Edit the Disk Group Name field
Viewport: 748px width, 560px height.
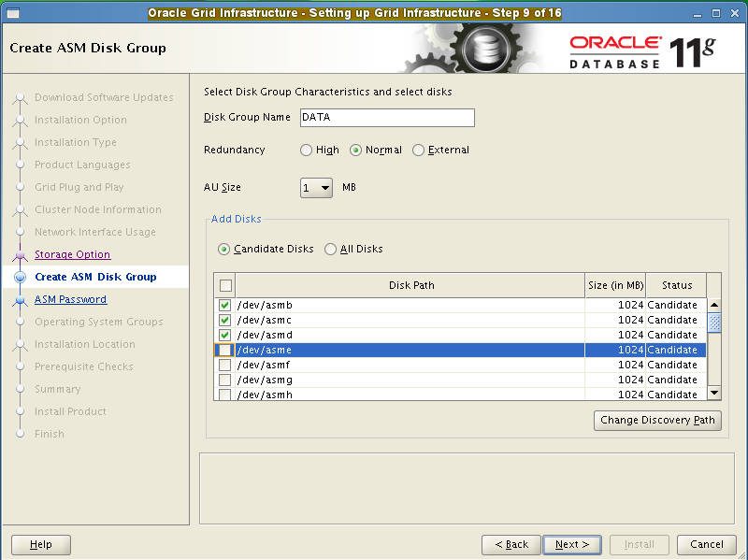tap(386, 118)
